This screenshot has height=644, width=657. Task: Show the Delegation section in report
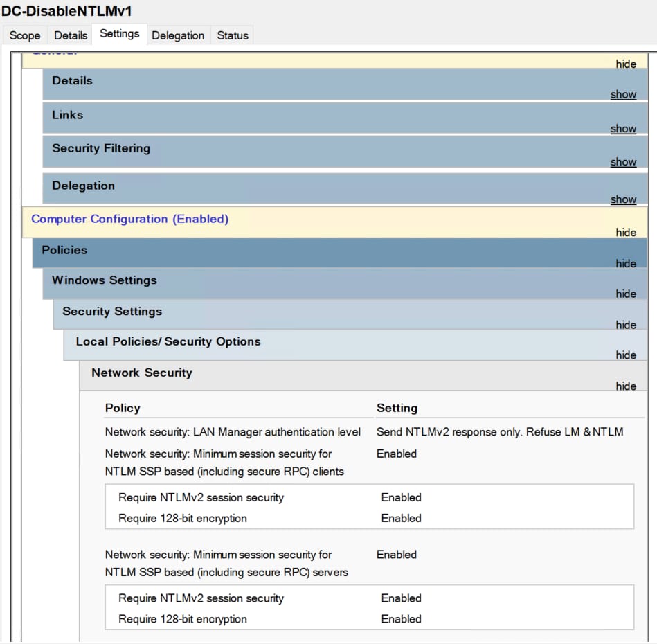[623, 199]
